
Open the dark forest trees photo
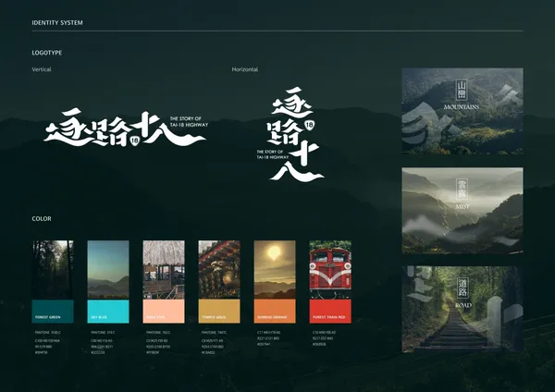[53, 270]
